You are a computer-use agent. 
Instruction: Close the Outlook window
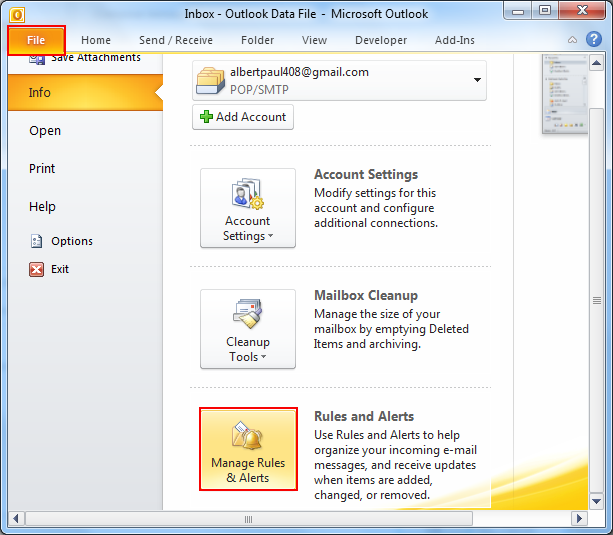582,11
